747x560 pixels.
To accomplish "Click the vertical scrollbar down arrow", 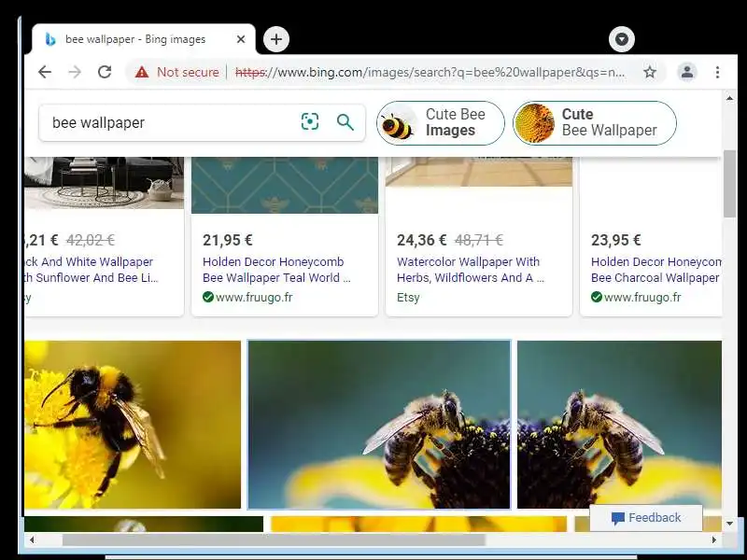I will click(729, 524).
